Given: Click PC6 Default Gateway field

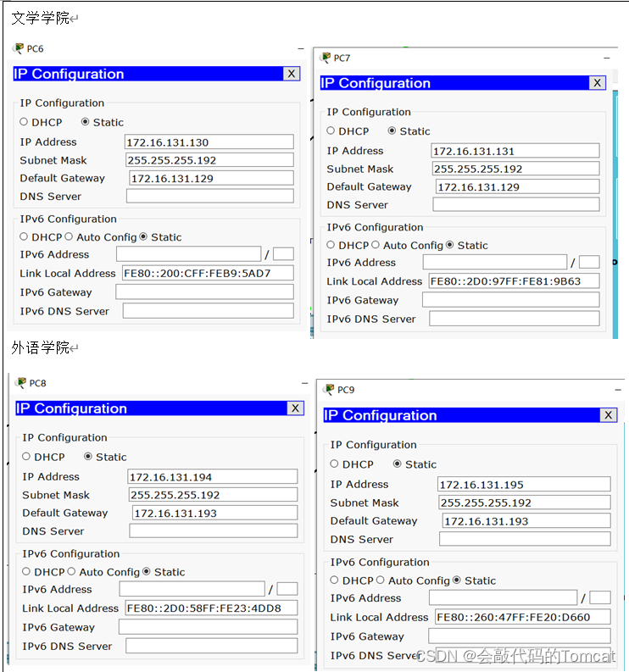Looking at the screenshot, I should click(211, 178).
